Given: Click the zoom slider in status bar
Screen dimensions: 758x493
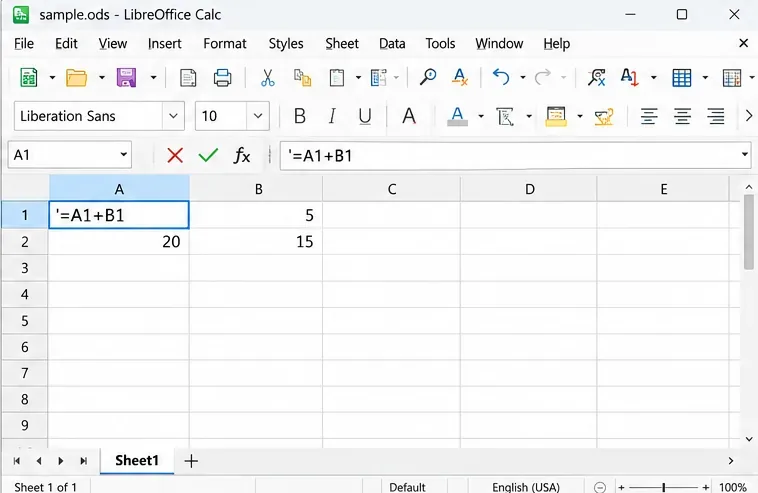Looking at the screenshot, I should coord(664,487).
